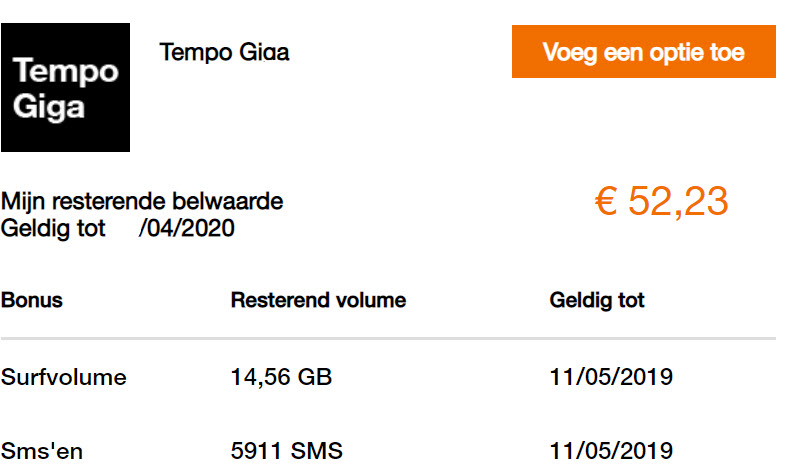The height and width of the screenshot is (472, 785).
Task: Select the Tempo Giga plan title text
Action: pos(224,52)
